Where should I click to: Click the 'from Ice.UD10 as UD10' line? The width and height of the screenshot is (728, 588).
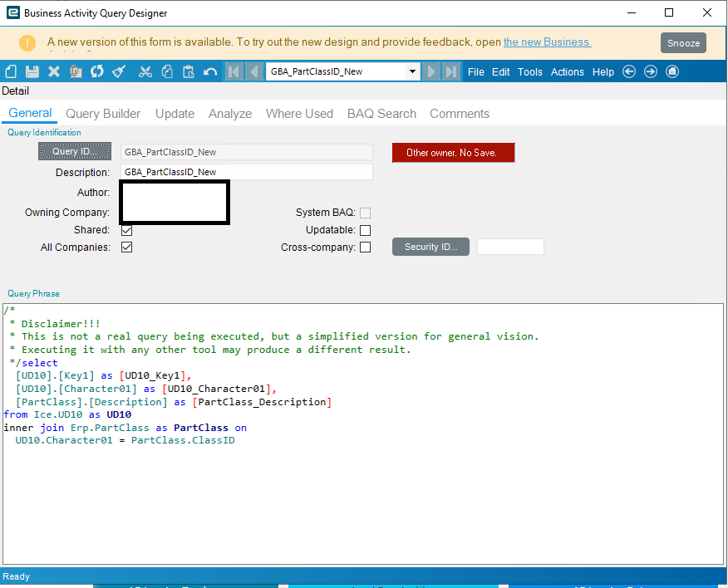(67, 414)
